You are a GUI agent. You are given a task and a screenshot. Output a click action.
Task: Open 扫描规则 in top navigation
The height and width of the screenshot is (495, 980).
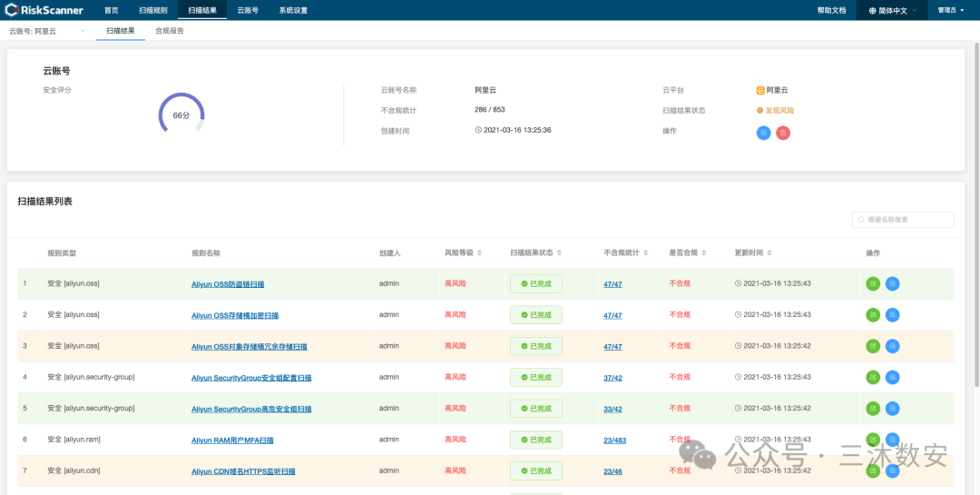pyautogui.click(x=153, y=10)
